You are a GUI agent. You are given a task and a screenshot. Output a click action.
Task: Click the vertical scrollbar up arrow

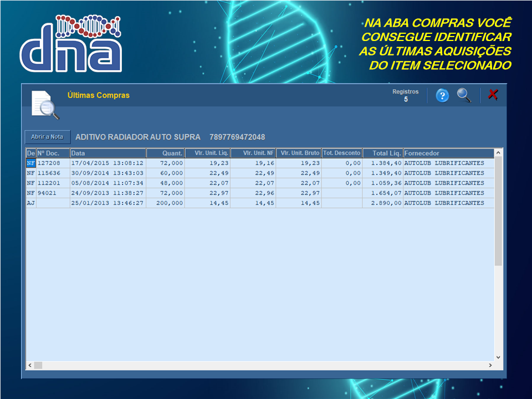tap(498, 153)
